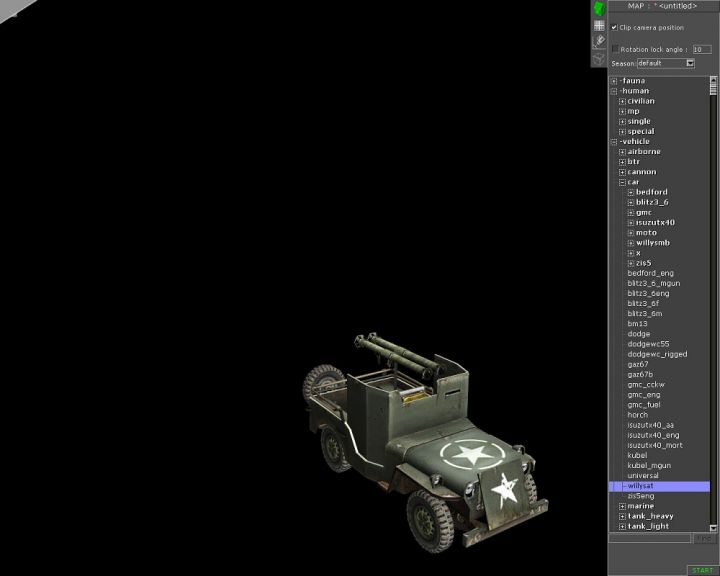Click the plus icon beside tank_heavy
The width and height of the screenshot is (720, 576).
click(622, 517)
